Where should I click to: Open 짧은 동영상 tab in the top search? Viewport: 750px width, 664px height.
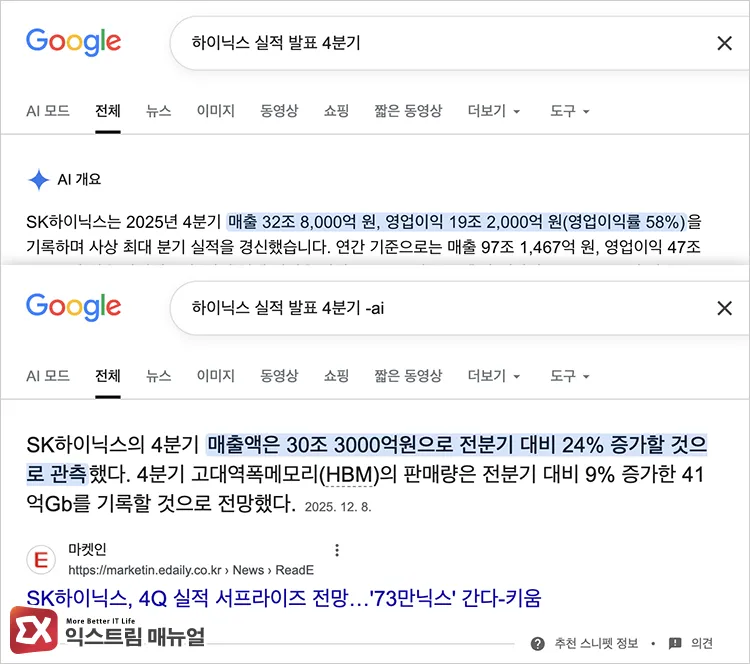pos(408,111)
